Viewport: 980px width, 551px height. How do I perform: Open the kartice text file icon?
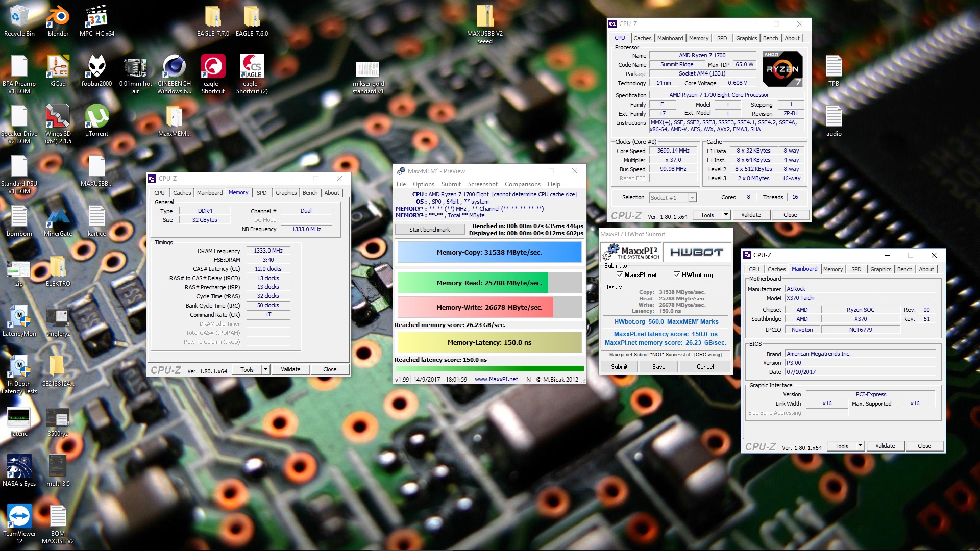96,221
